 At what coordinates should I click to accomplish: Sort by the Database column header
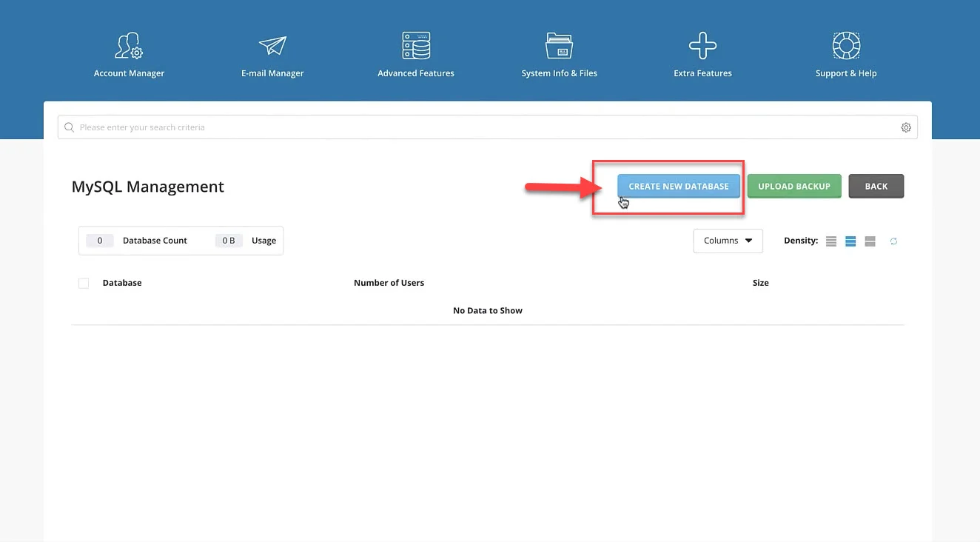pos(122,283)
